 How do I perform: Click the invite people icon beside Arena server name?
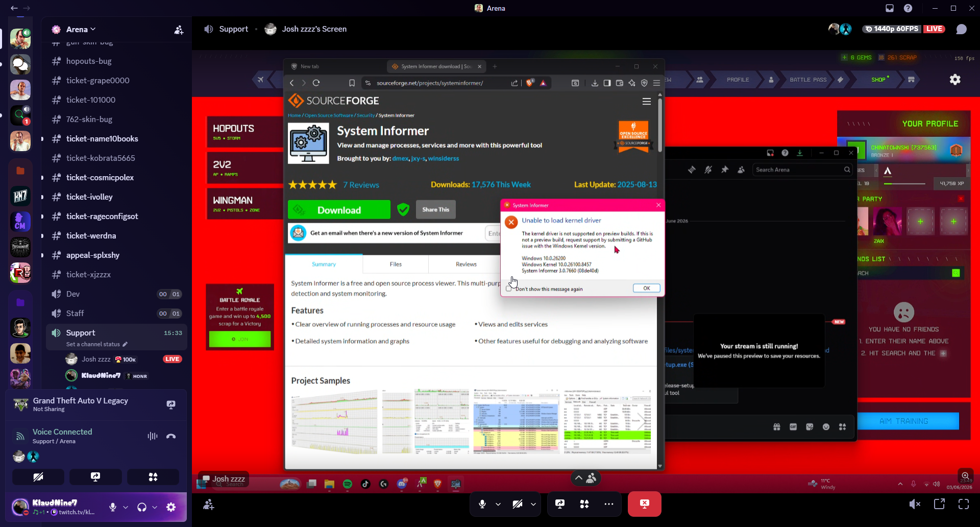tap(179, 30)
